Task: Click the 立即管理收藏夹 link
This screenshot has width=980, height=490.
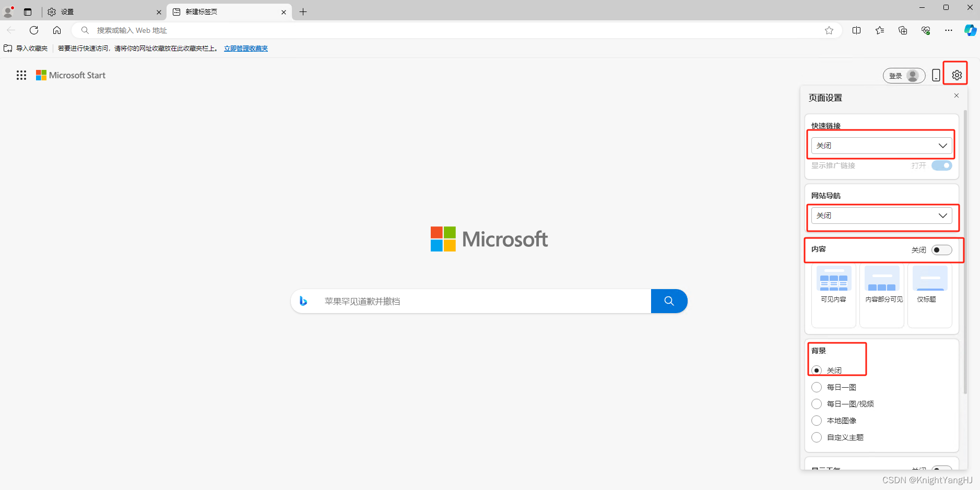Action: pos(246,48)
